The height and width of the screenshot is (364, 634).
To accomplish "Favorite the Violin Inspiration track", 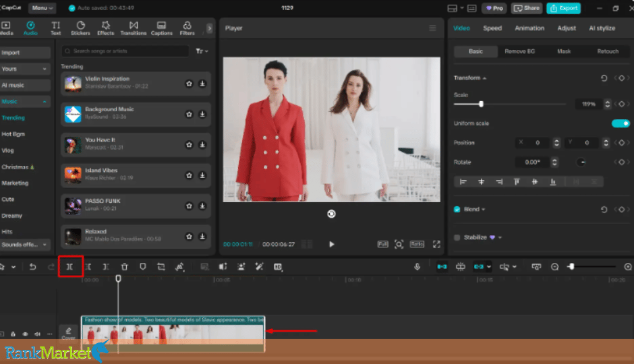I will pos(189,84).
